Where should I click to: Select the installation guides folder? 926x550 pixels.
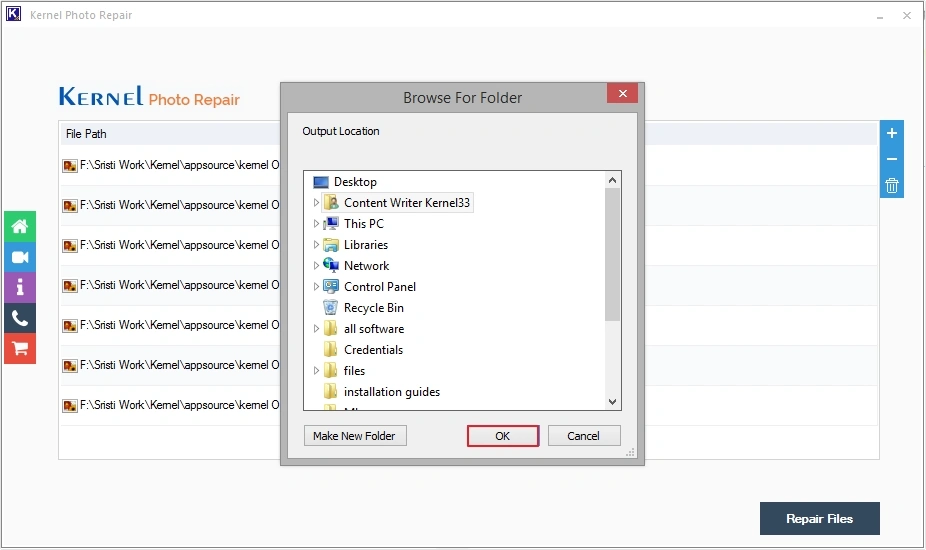391,392
